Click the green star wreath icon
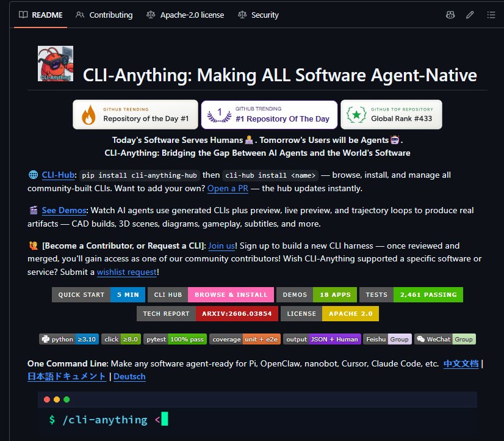Viewport: 504px width, 441px height. 356,114
